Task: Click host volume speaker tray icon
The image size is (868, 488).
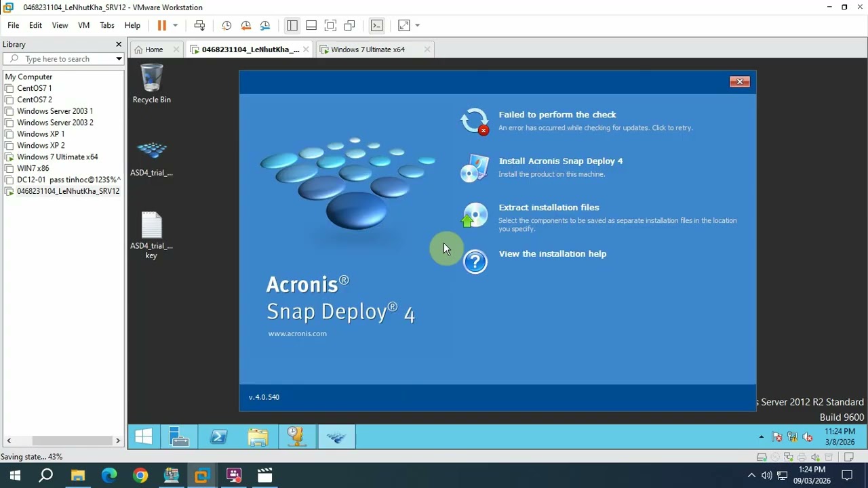Action: [766, 476]
